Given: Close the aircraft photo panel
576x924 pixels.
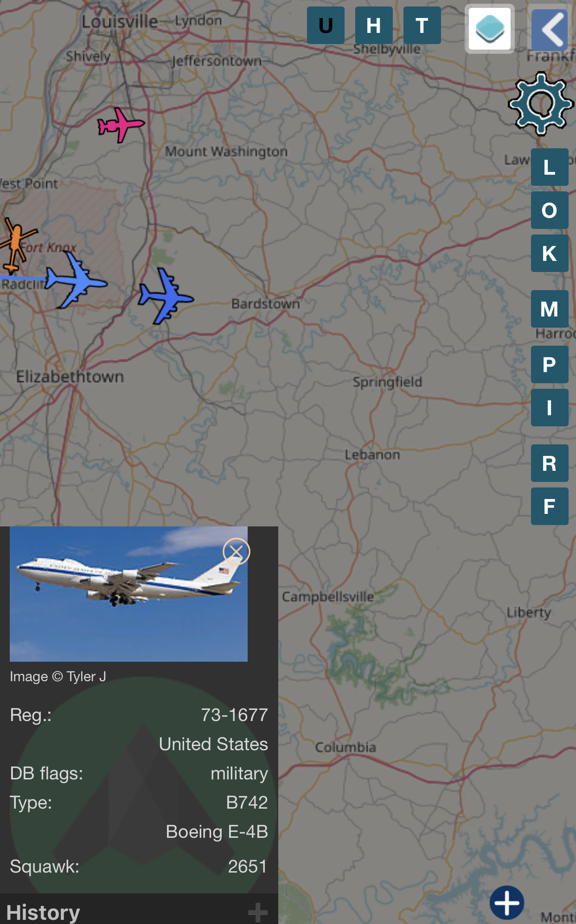Looking at the screenshot, I should point(236,551).
